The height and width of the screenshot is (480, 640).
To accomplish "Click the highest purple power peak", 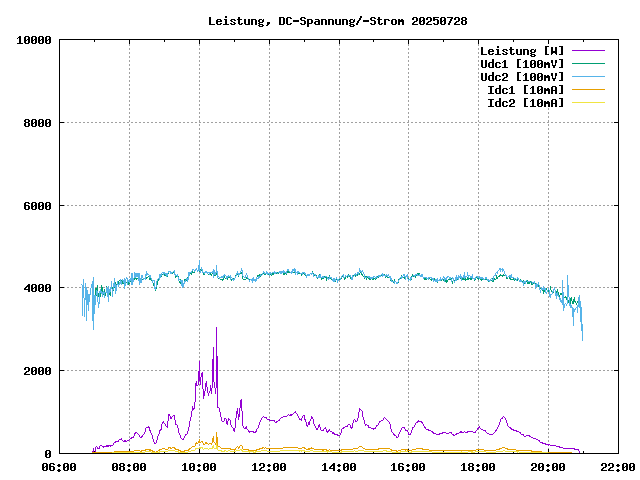I will pyautogui.click(x=216, y=329).
